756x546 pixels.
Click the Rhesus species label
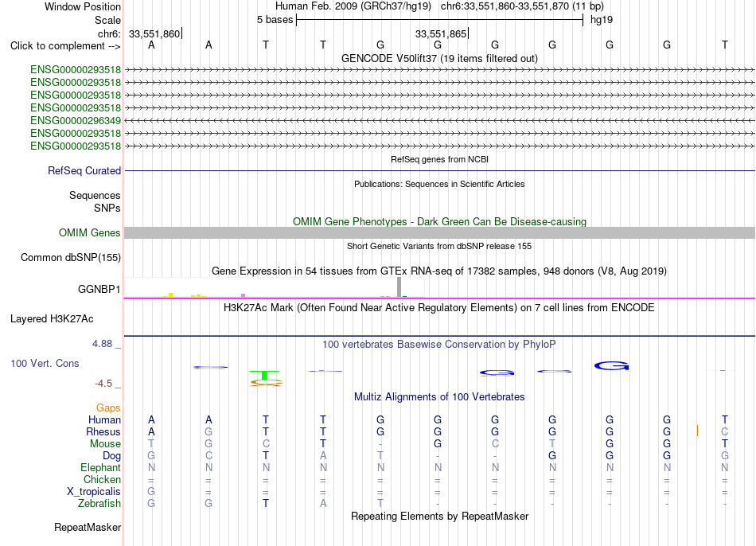pos(103,432)
